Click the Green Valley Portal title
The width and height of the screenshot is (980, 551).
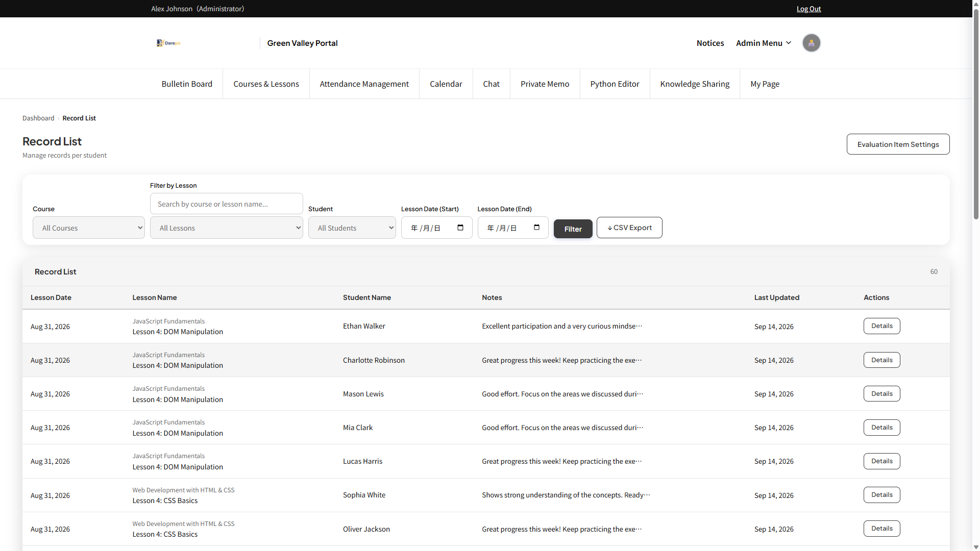(x=302, y=43)
